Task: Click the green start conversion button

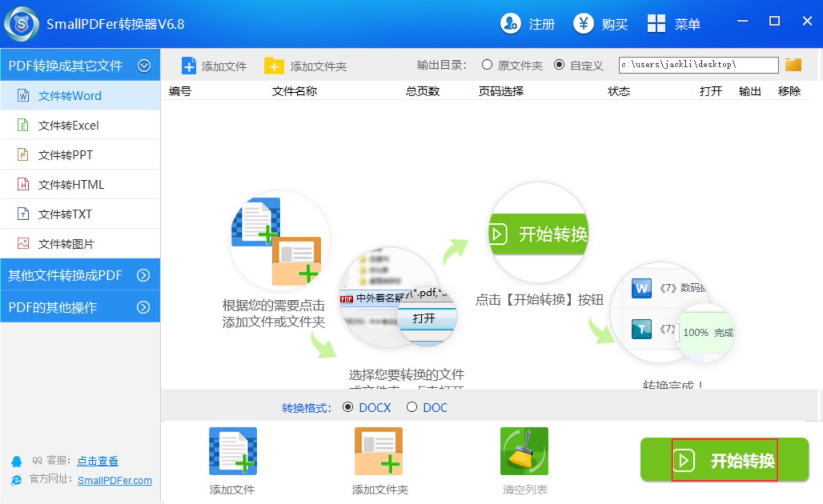Action: pos(724,460)
